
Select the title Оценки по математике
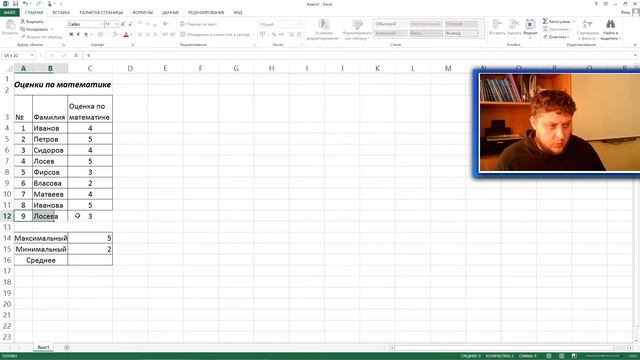click(x=62, y=84)
